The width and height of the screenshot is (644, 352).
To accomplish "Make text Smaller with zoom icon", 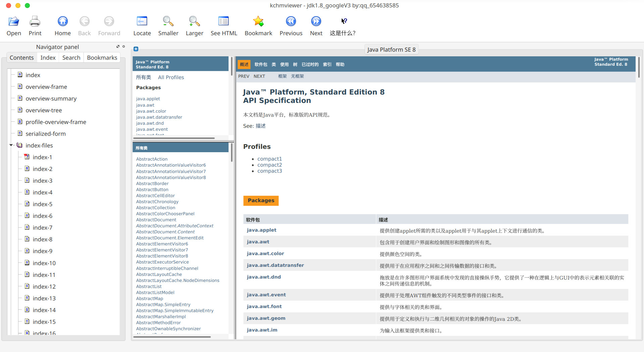I will (168, 21).
